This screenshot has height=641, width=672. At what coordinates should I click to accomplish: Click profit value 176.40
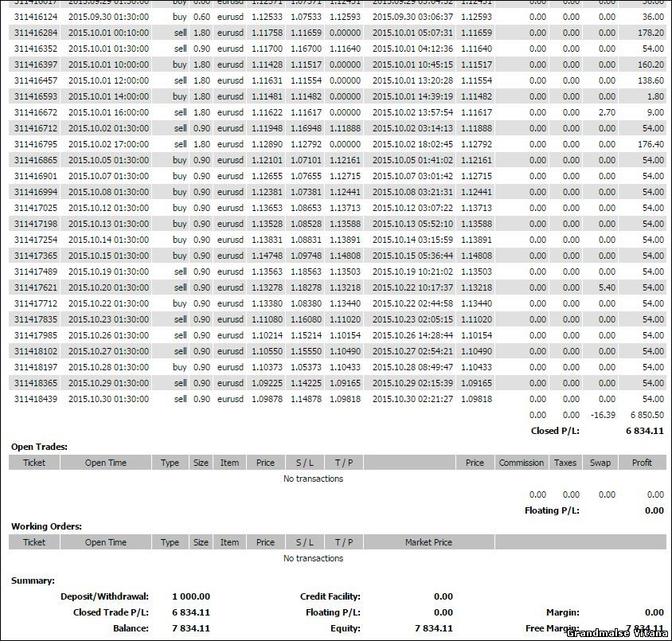[x=651, y=144]
